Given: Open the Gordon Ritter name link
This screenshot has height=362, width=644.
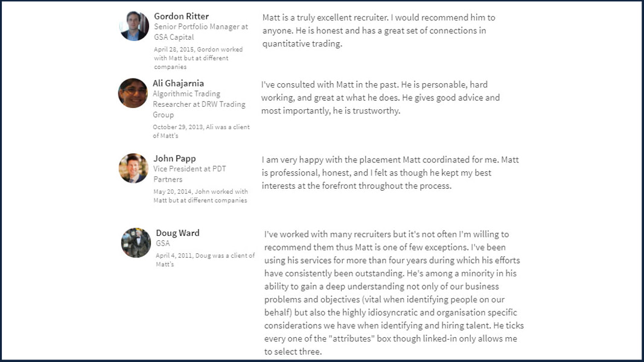Looking at the screenshot, I should tap(181, 16).
